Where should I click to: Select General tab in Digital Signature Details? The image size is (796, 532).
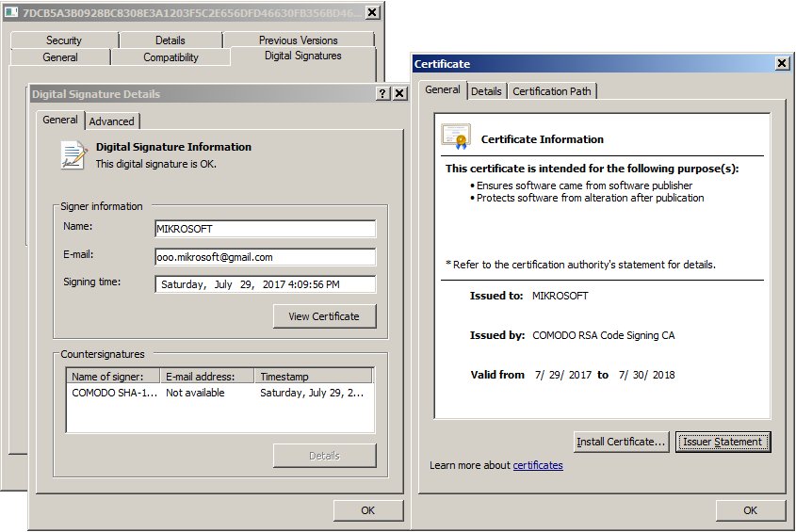pos(60,120)
